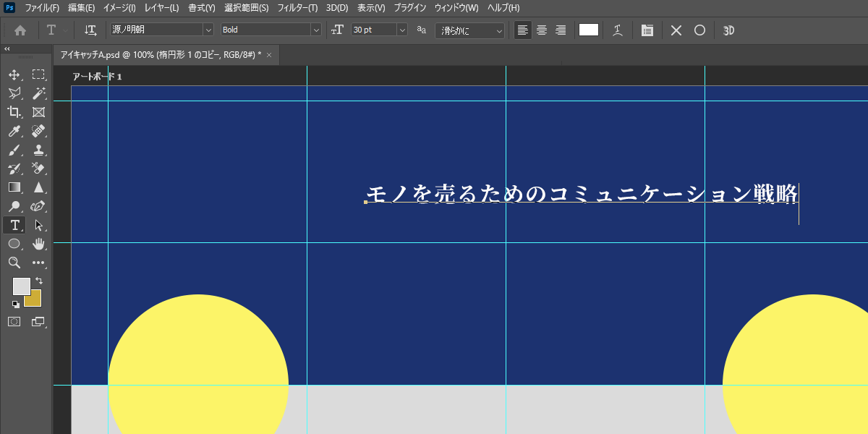Open the 編集(E) menu
Screen dimensions: 868x434
coord(81,8)
